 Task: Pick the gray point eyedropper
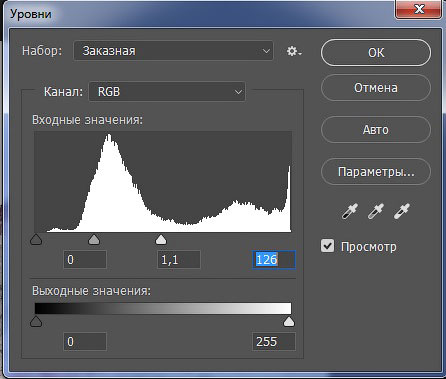[x=376, y=211]
